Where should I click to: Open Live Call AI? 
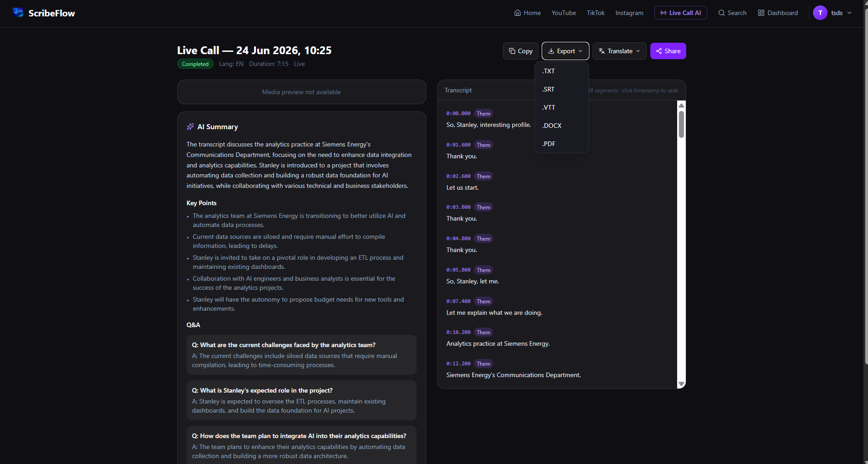coord(680,13)
